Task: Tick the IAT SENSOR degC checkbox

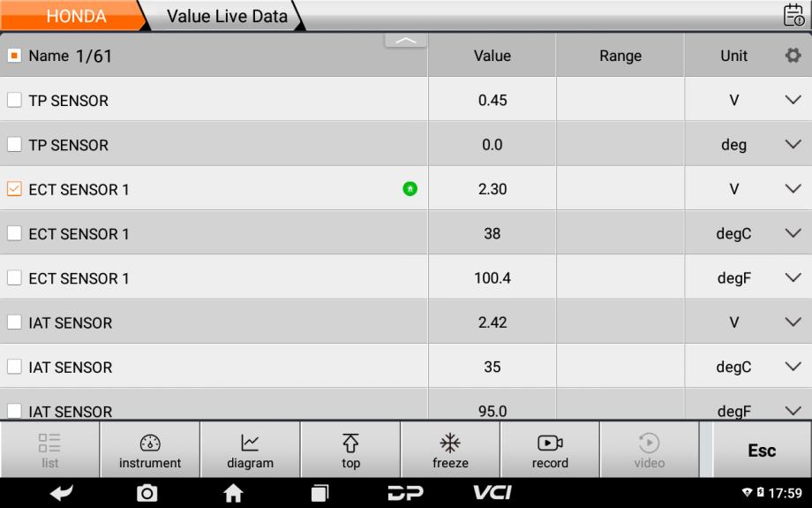Action: click(14, 367)
